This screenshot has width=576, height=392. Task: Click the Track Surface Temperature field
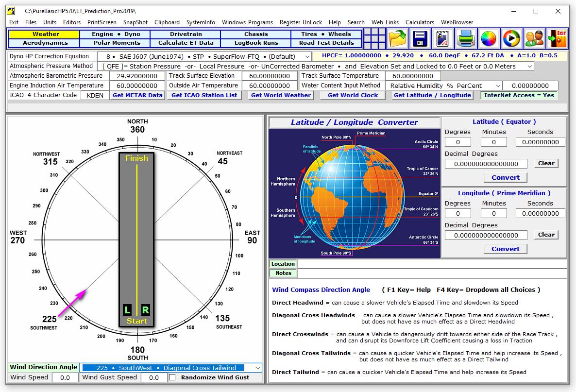pyautogui.click(x=412, y=76)
